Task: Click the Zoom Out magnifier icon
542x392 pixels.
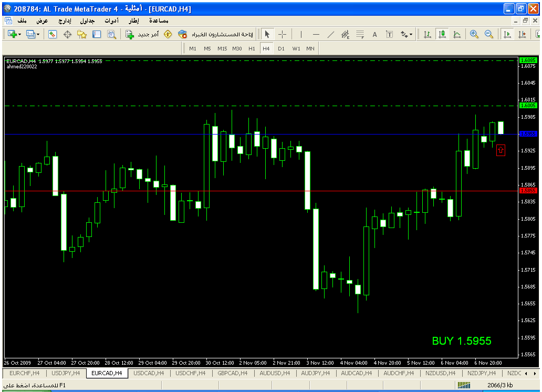Action: tap(489, 34)
